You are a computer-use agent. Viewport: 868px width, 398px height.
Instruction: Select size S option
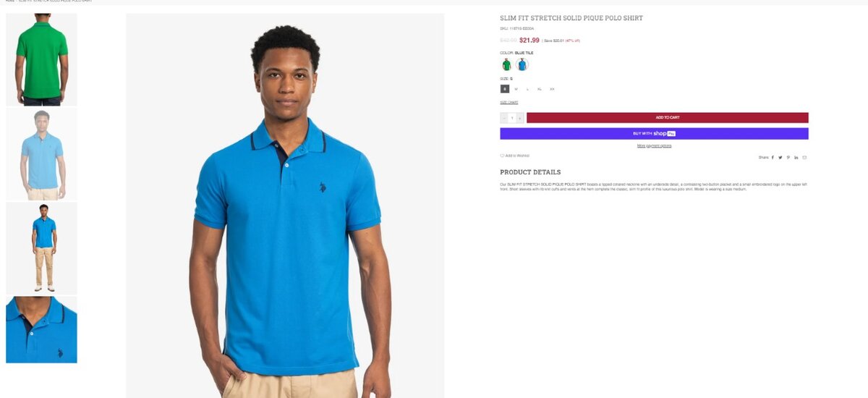pos(505,89)
